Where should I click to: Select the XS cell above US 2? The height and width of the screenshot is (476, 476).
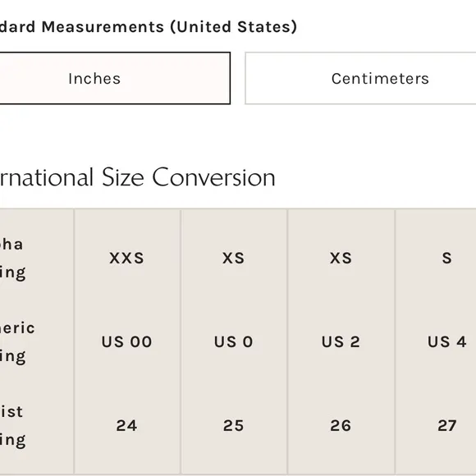click(341, 258)
